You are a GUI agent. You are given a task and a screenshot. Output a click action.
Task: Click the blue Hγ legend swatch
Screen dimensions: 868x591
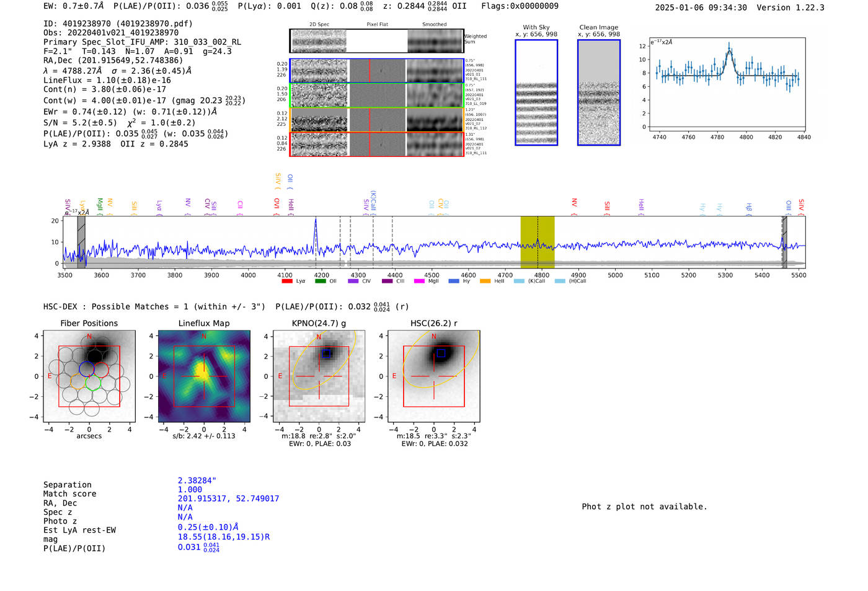pos(454,281)
